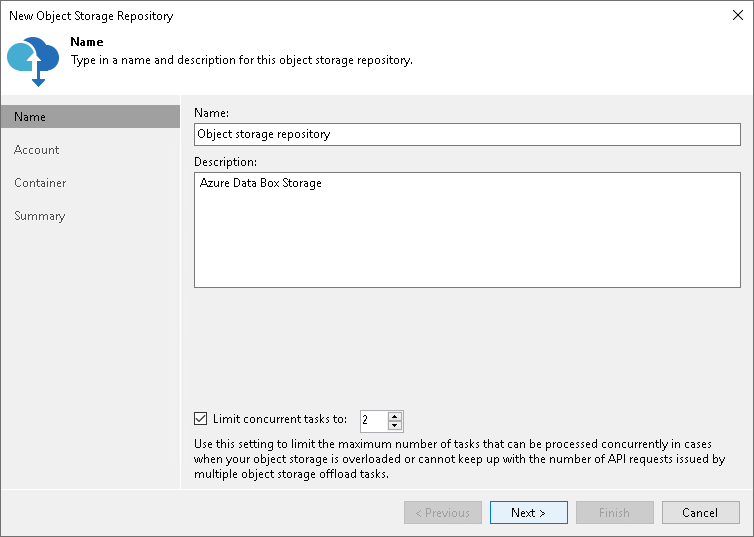Toggle the Limit concurrent tasks checkbox
Image resolution: width=754 pixels, height=537 pixels.
click(x=200, y=419)
